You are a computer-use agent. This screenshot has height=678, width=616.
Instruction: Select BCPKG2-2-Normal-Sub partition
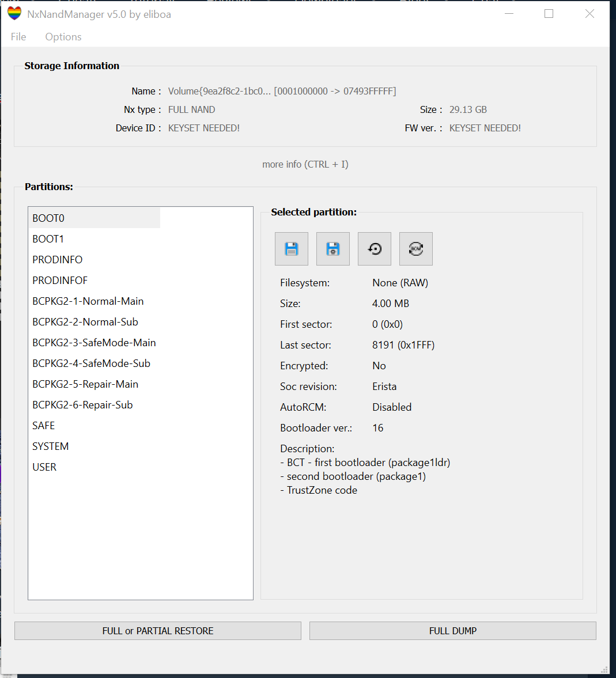click(95, 321)
